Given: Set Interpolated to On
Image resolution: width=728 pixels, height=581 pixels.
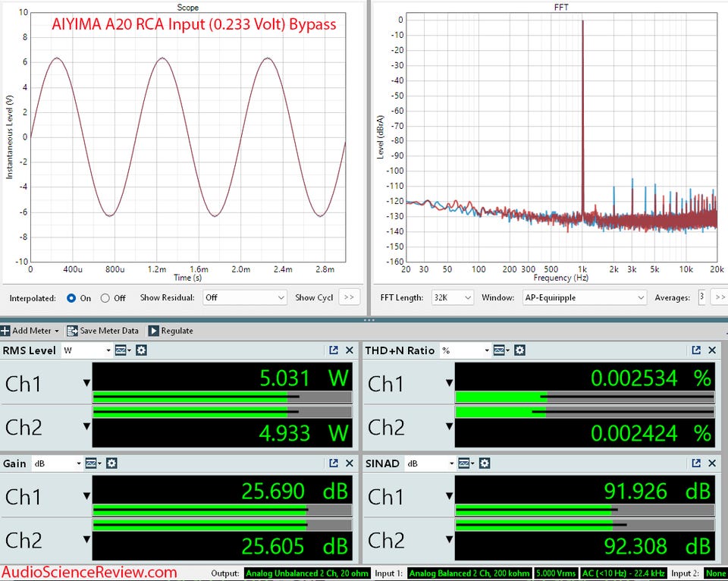Looking at the screenshot, I should point(71,298).
